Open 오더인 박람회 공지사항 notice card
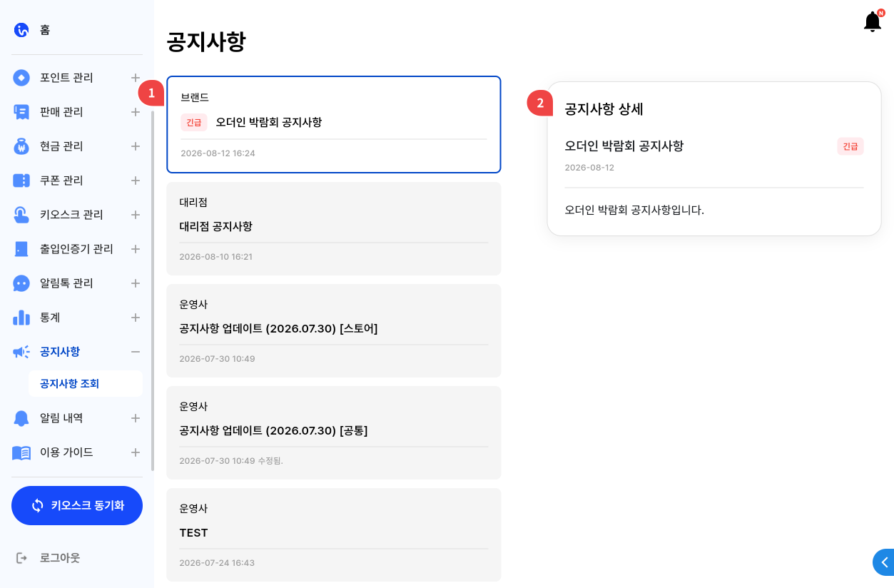This screenshot has width=894, height=588. point(334,125)
